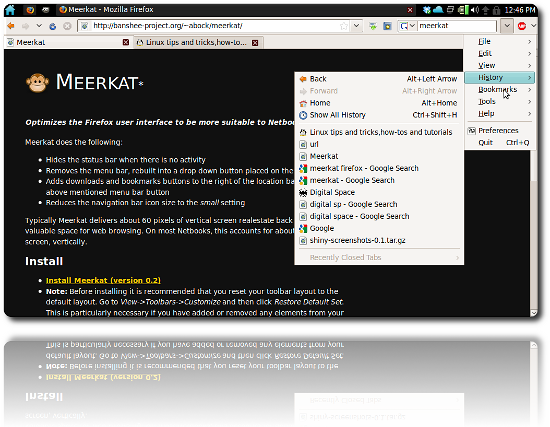The height and width of the screenshot is (427, 550).
Task: Click the grayed Forward arrow button
Action: click(x=25, y=26)
